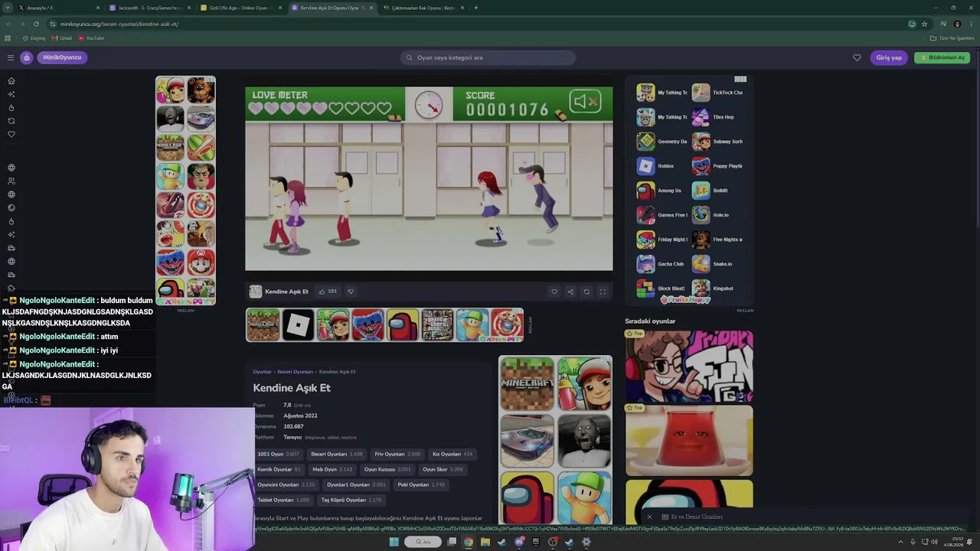Mute the game sound with the speaker icon

(x=585, y=102)
